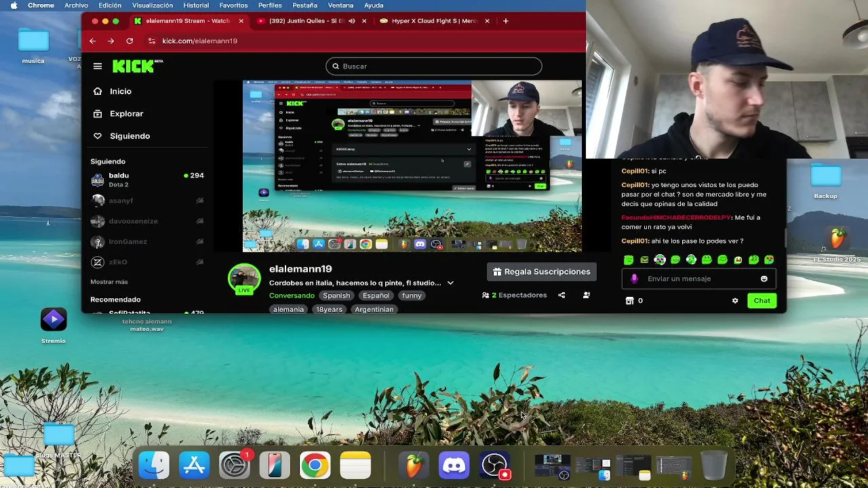Open the Edición menu
This screenshot has height=488, width=868.
(x=110, y=5)
